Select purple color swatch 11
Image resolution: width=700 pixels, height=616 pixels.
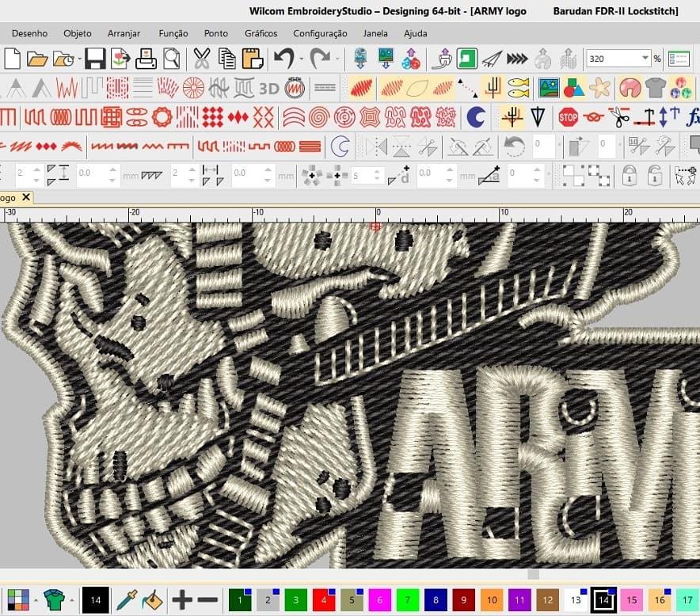coord(519,599)
